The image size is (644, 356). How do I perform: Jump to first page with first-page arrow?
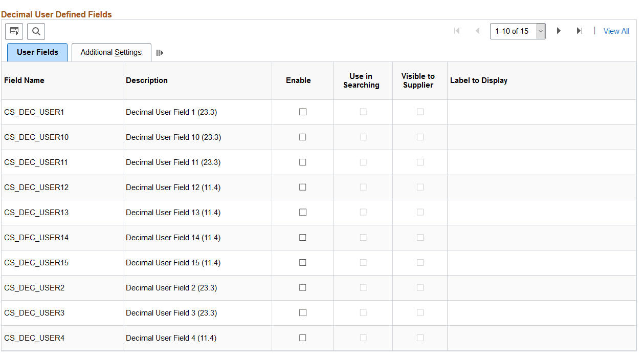pos(457,31)
